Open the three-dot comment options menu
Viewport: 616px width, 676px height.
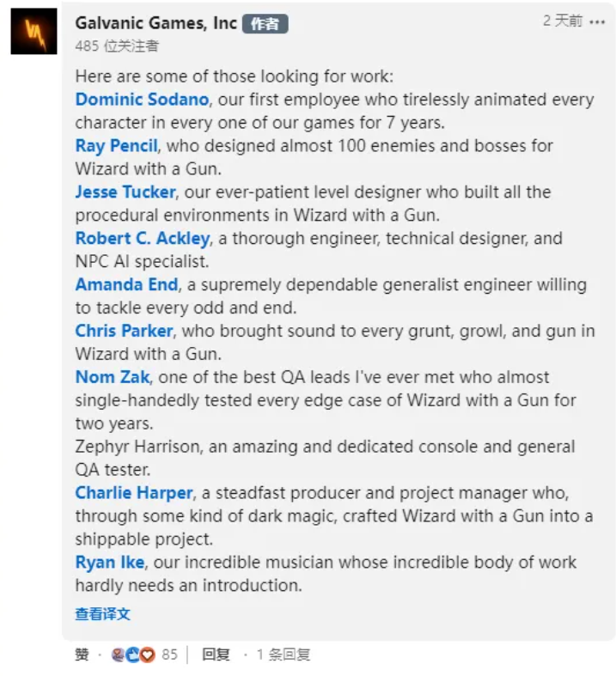(597, 22)
